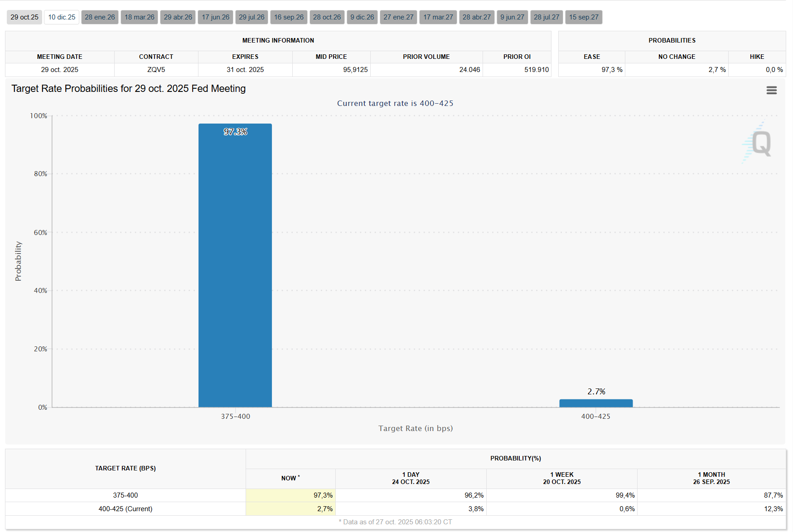Click the 9 dic.26 meeting tab
This screenshot has height=532, width=793.
tap(362, 17)
